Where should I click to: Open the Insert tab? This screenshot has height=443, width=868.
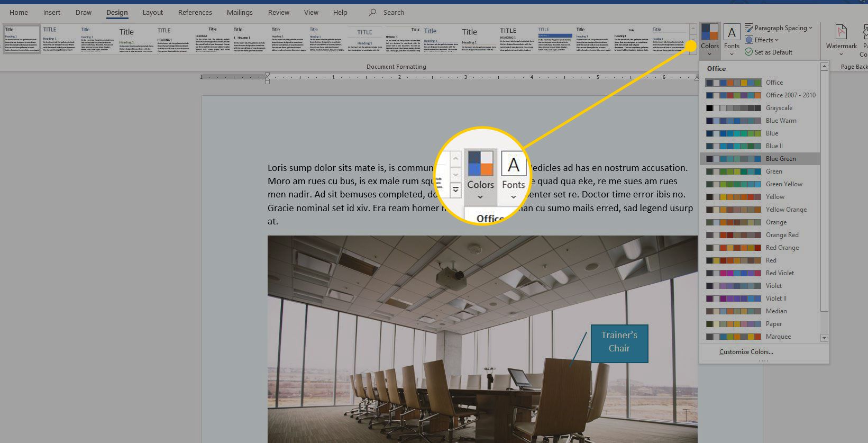(52, 12)
